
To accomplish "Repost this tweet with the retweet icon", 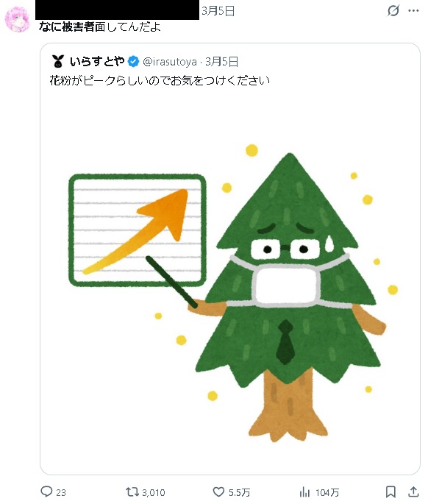I will (132, 491).
